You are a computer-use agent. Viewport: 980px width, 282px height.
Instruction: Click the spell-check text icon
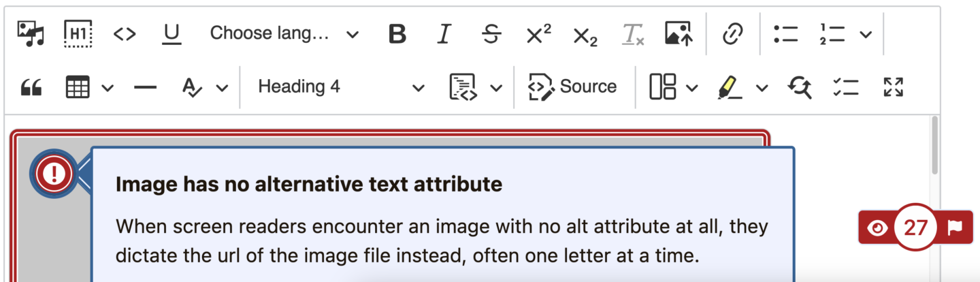click(x=194, y=87)
